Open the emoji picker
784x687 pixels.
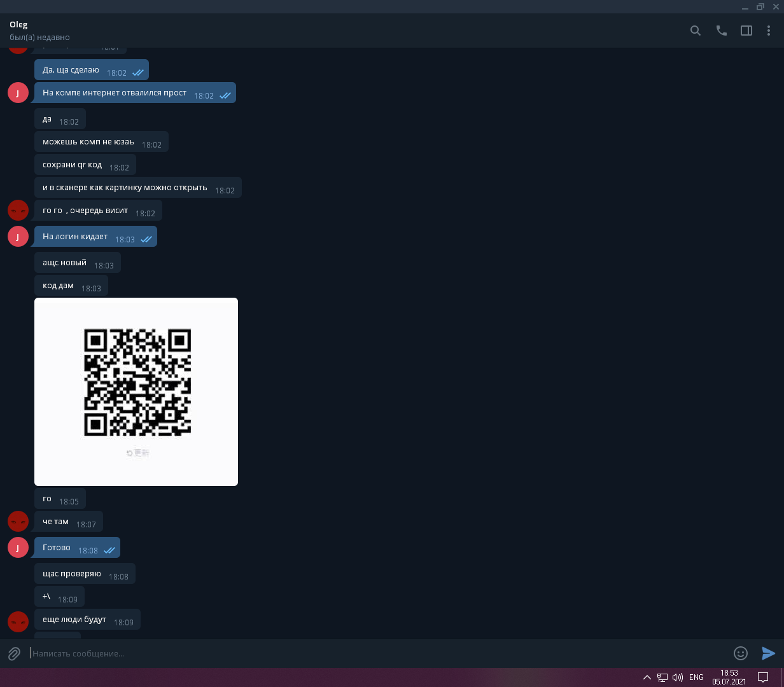[x=740, y=653]
